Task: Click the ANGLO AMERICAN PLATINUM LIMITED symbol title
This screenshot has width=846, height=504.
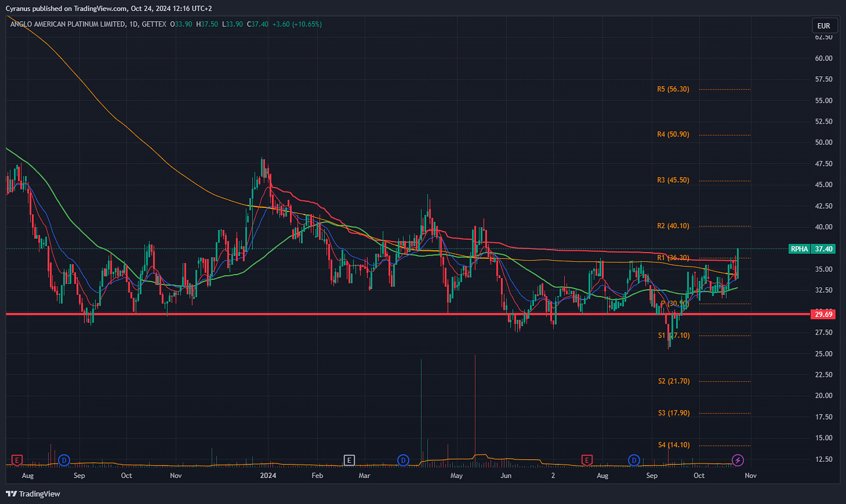Action: pyautogui.click(x=67, y=24)
